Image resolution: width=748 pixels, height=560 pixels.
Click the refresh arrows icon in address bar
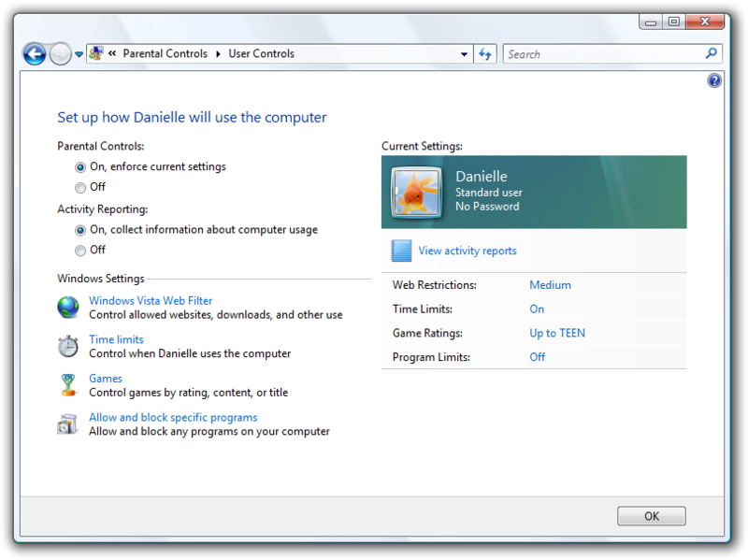click(x=485, y=54)
